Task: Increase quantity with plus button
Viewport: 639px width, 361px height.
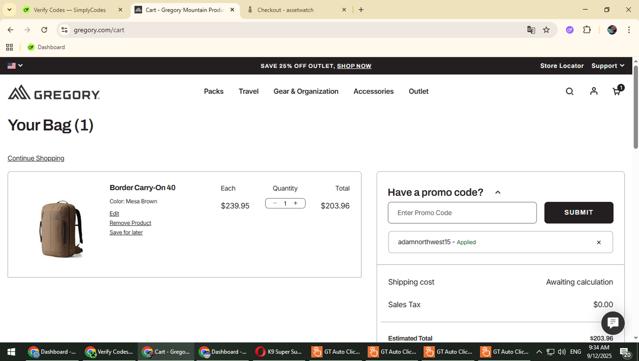Action: tap(295, 203)
